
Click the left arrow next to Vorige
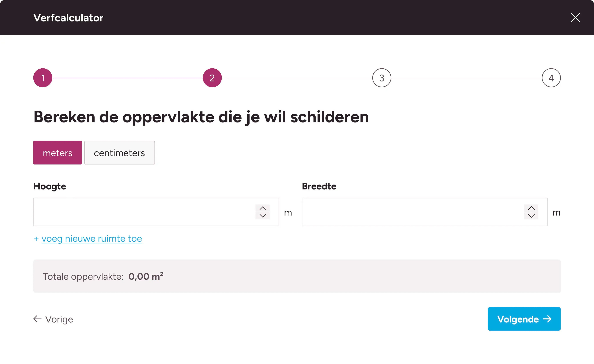(x=37, y=319)
